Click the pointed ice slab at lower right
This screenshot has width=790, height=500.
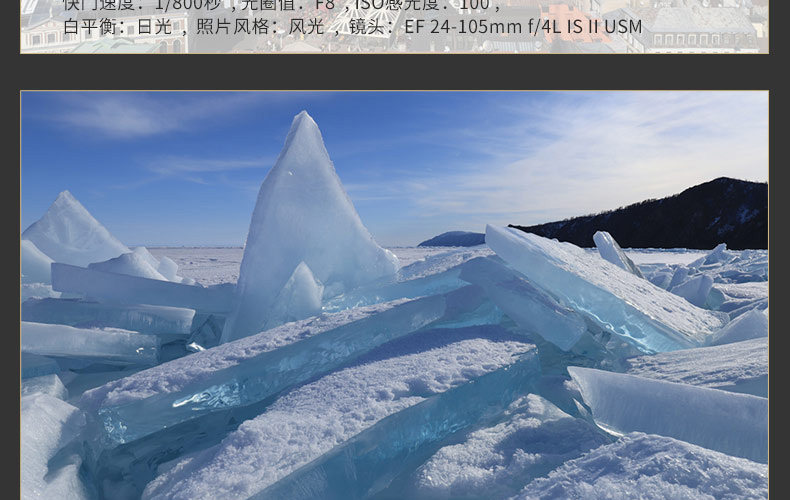[670, 411]
